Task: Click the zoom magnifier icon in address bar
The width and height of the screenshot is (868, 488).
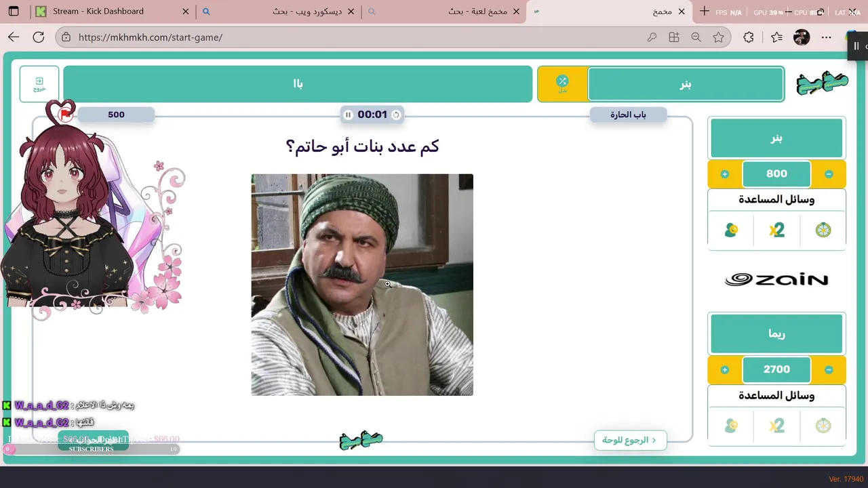Action: [x=696, y=37]
